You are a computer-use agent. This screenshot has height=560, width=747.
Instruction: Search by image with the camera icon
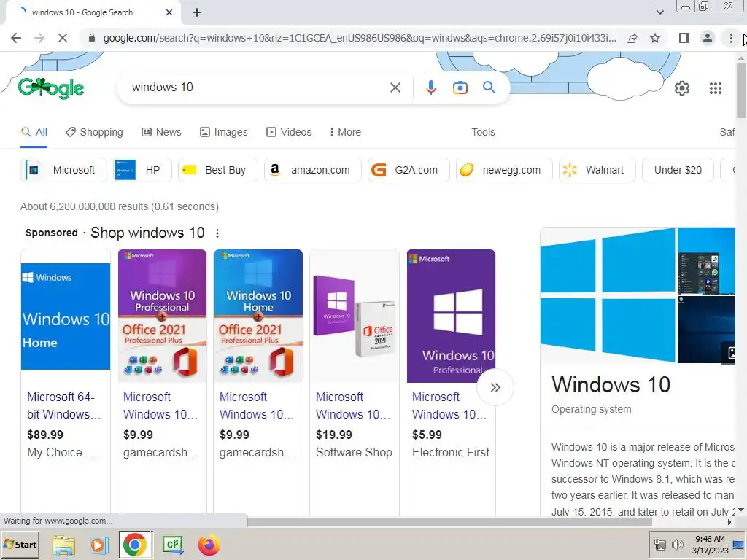coord(460,87)
